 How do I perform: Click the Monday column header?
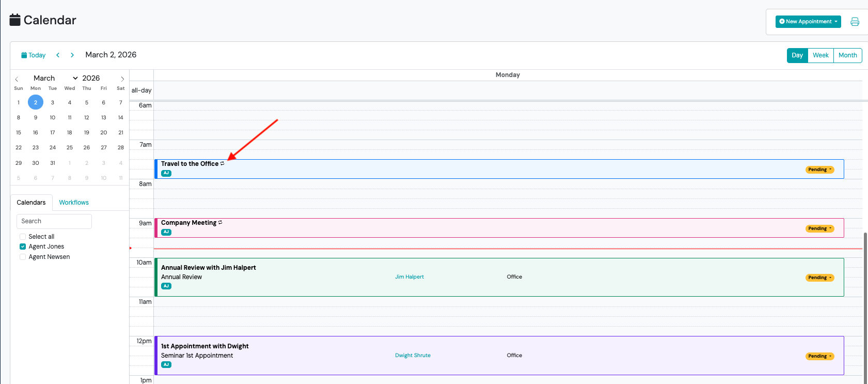[x=508, y=75]
